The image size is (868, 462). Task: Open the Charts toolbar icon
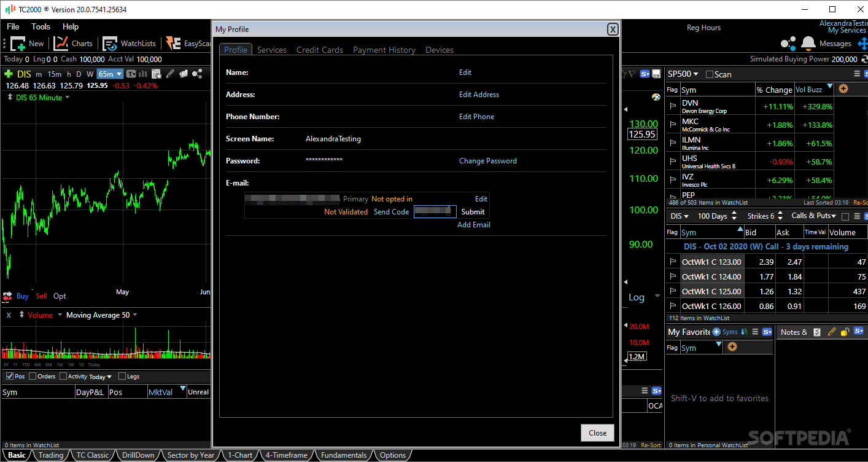point(61,43)
